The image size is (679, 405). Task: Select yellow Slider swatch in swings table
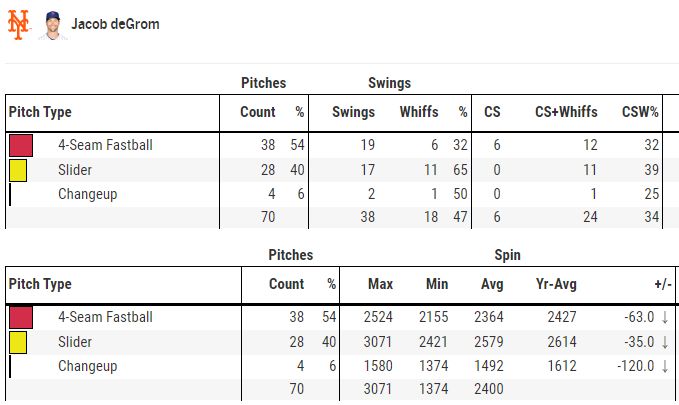18,170
